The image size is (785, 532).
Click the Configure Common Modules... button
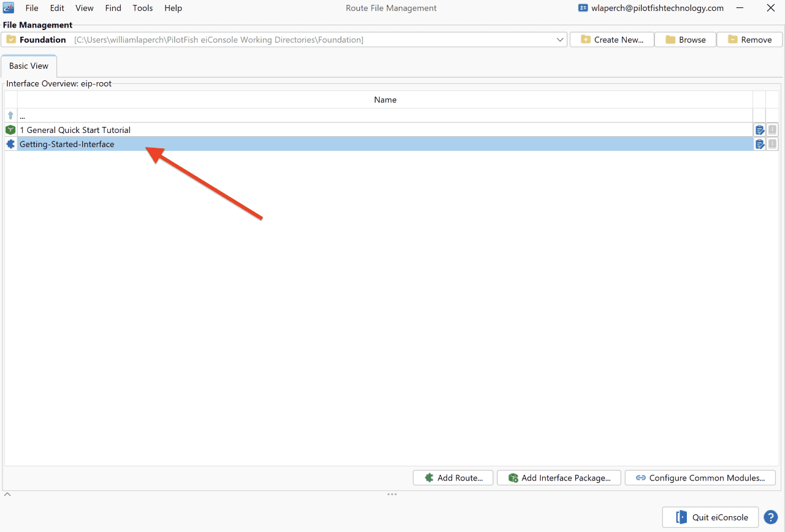tap(700, 478)
